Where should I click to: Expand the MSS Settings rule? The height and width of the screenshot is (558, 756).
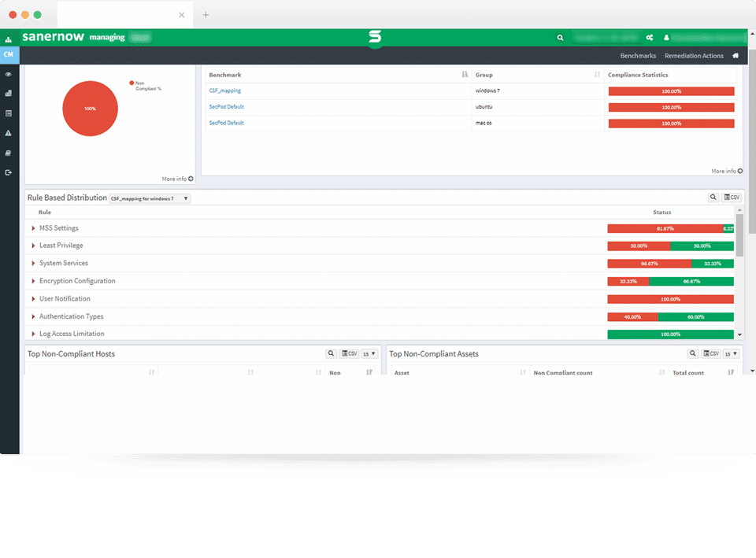click(x=33, y=228)
